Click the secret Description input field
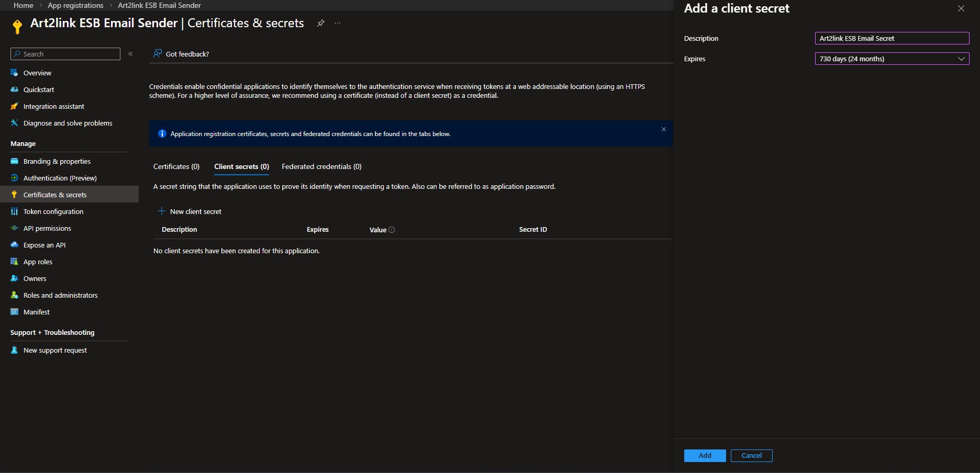 [892, 38]
